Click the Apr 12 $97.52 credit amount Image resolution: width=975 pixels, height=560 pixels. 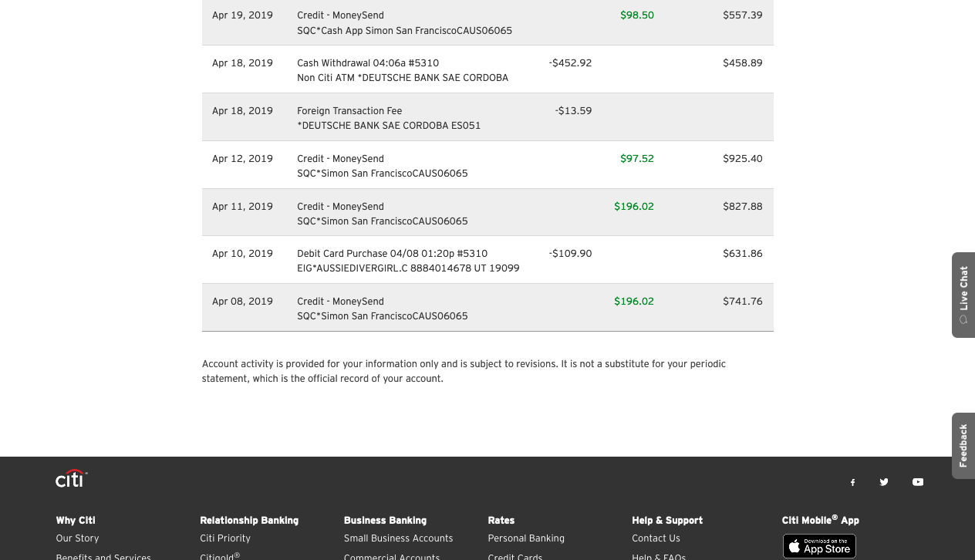(x=636, y=159)
